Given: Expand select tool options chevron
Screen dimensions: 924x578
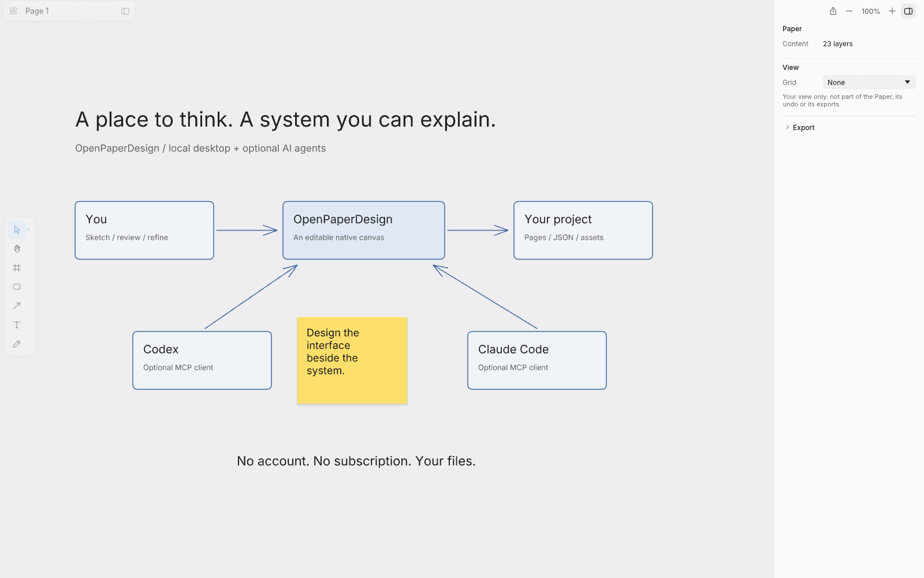Looking at the screenshot, I should click(28, 230).
